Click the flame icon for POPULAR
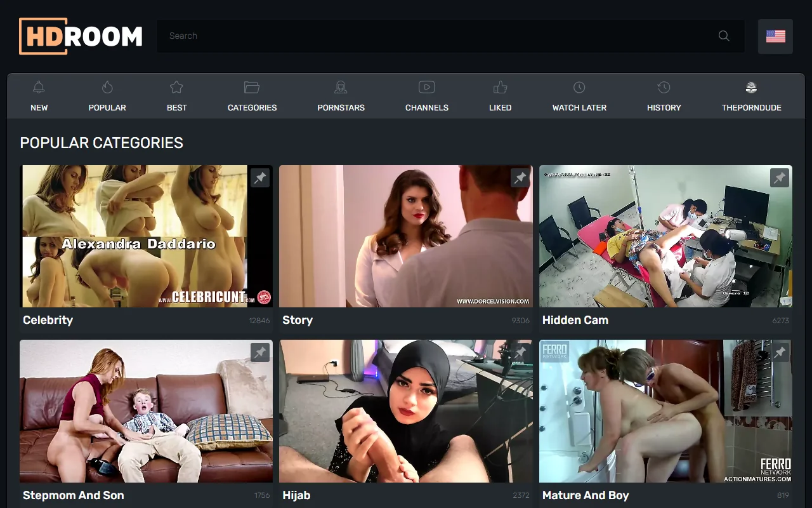 point(107,87)
